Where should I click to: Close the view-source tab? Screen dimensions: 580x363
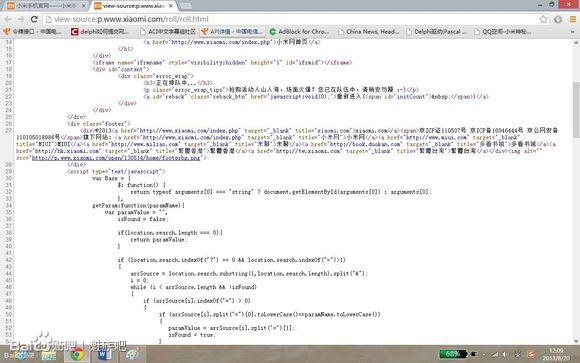(171, 6)
